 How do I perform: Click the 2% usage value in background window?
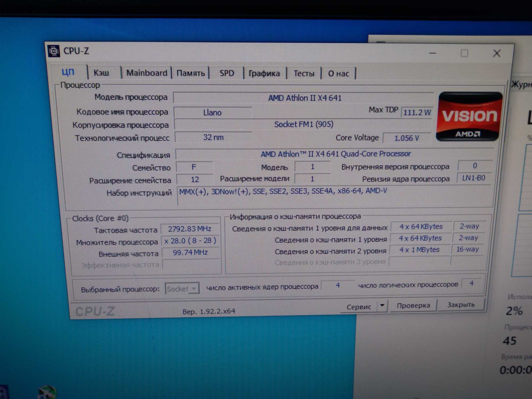click(514, 311)
